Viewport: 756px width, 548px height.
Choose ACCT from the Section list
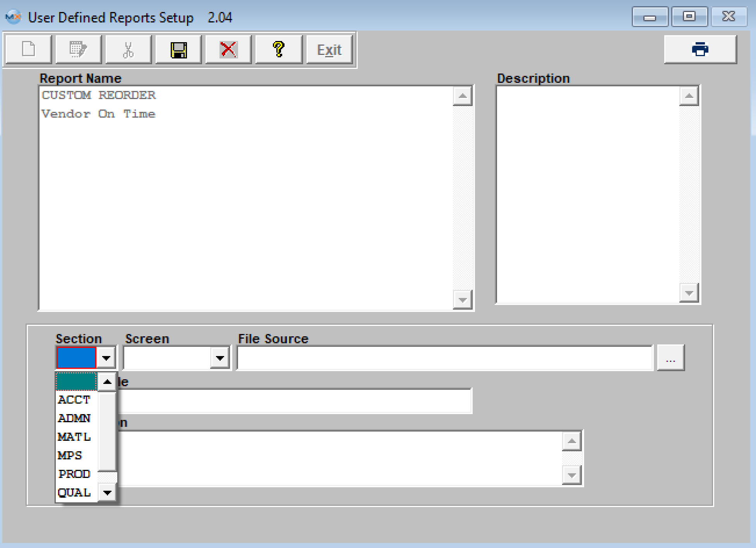pyautogui.click(x=74, y=400)
